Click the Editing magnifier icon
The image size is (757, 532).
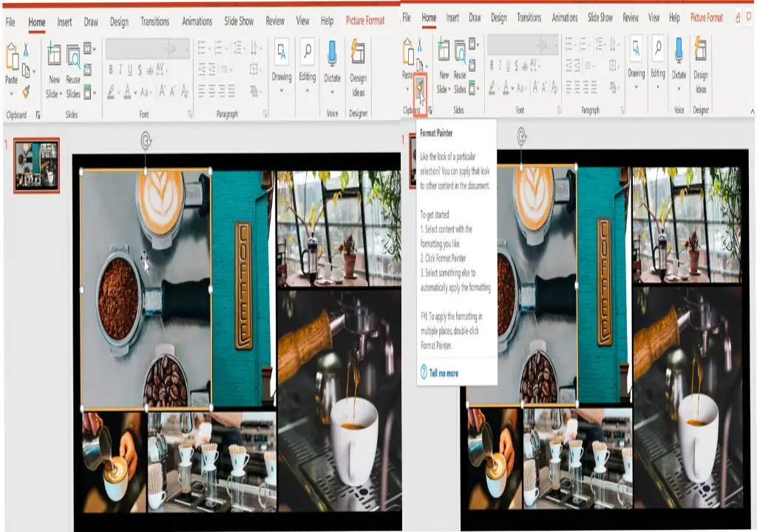[x=308, y=50]
